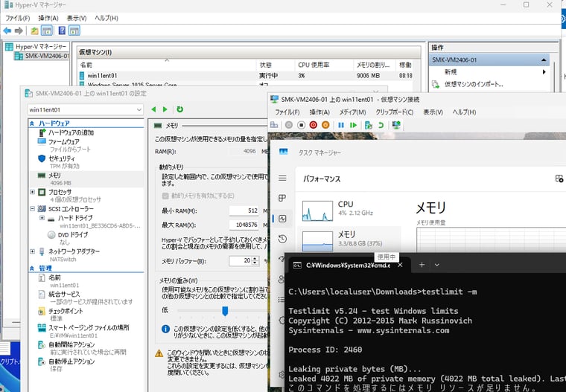The height and width of the screenshot is (392, 566).
Task: Collapse the SCSI コントローラー tree node
Action: [x=33, y=209]
